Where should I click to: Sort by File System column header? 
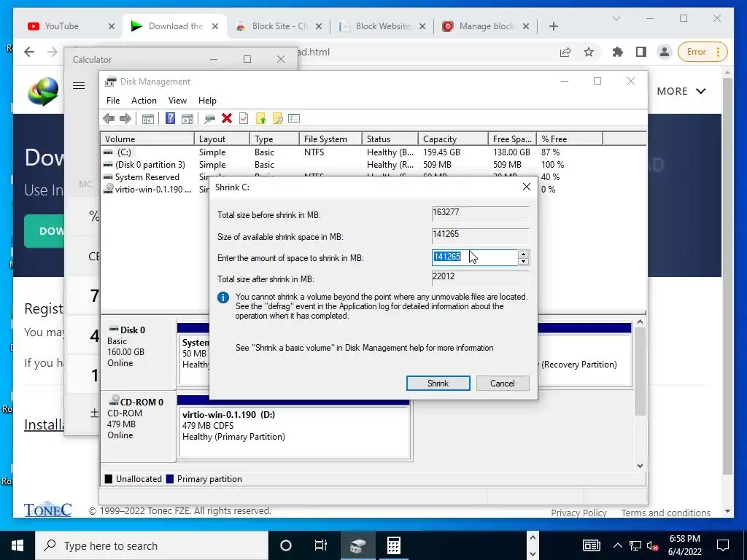[330, 139]
